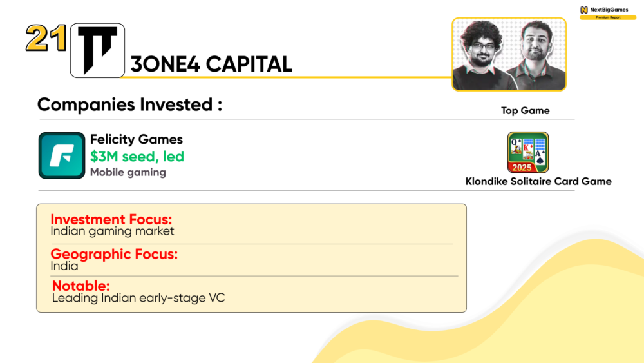Image resolution: width=644 pixels, height=363 pixels.
Task: Click the Leading Indian early-stage VC text
Action: pos(138,298)
